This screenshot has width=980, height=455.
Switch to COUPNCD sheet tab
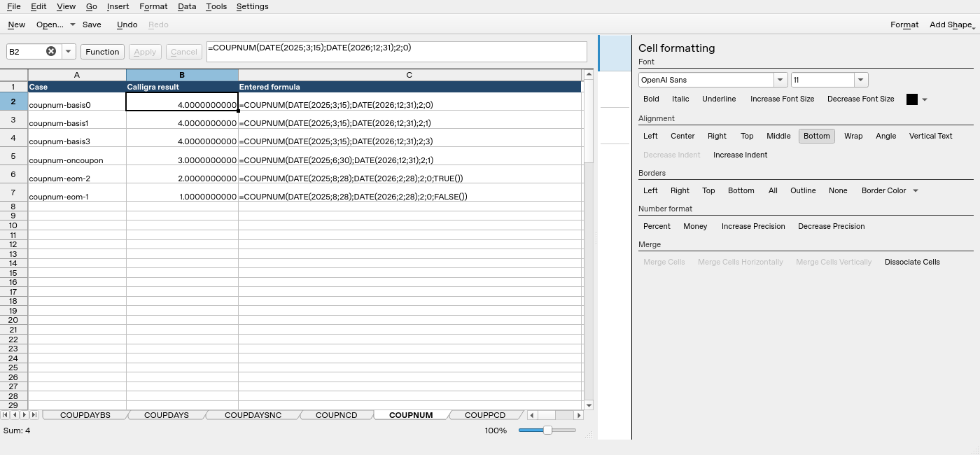(336, 415)
